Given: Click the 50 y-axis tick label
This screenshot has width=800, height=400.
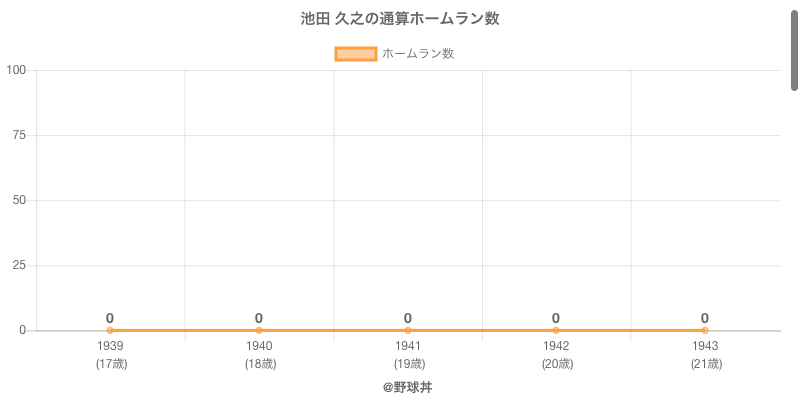Looking at the screenshot, I should coord(19,200).
